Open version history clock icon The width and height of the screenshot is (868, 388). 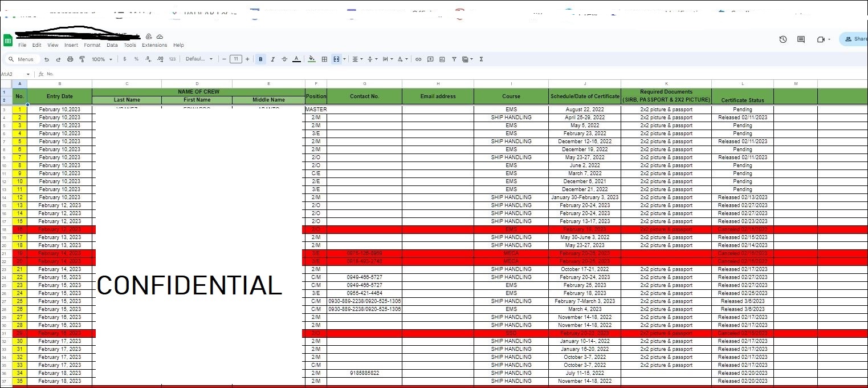783,39
